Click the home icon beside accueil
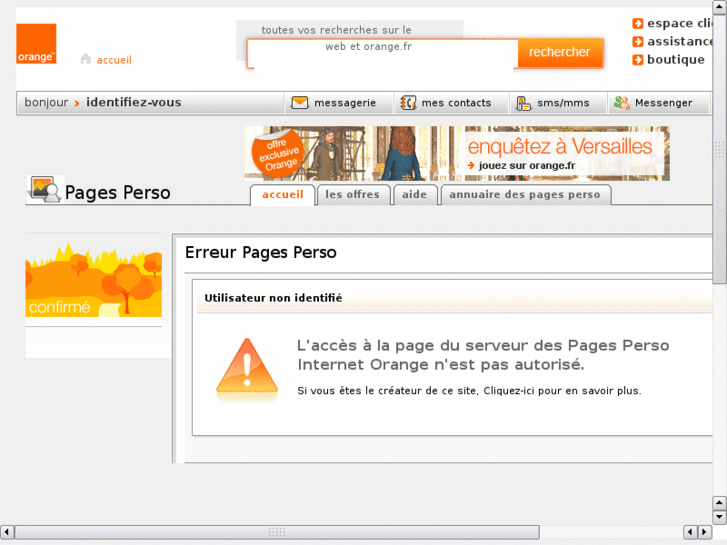Viewport: 727px width, 545px height. 86,59
